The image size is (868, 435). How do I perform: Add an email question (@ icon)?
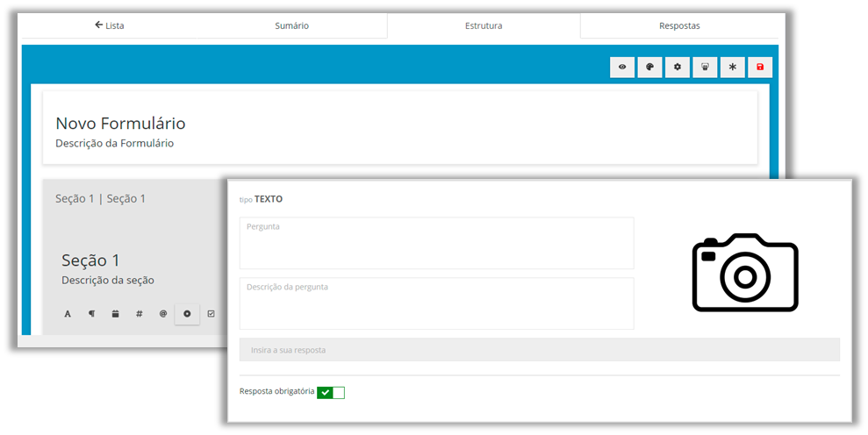coord(162,314)
